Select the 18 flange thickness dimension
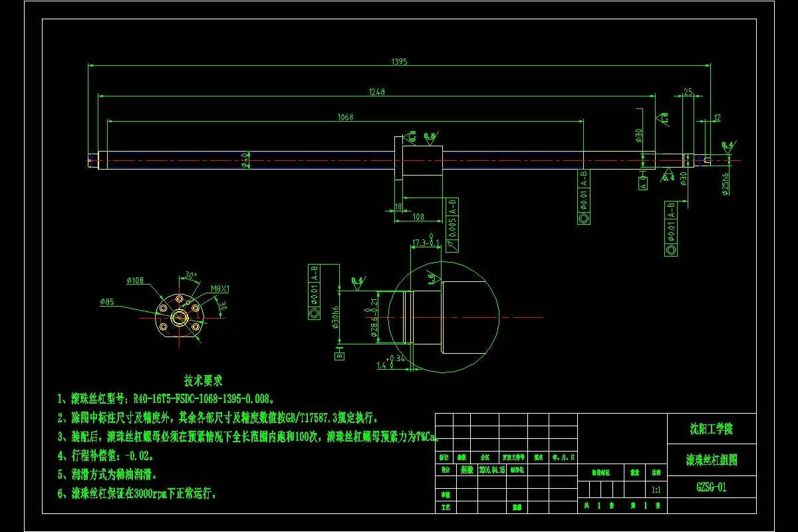798x532 pixels. point(398,207)
